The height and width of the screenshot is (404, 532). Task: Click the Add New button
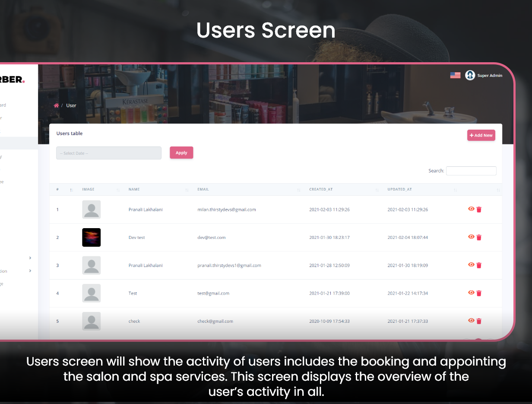[x=481, y=135]
